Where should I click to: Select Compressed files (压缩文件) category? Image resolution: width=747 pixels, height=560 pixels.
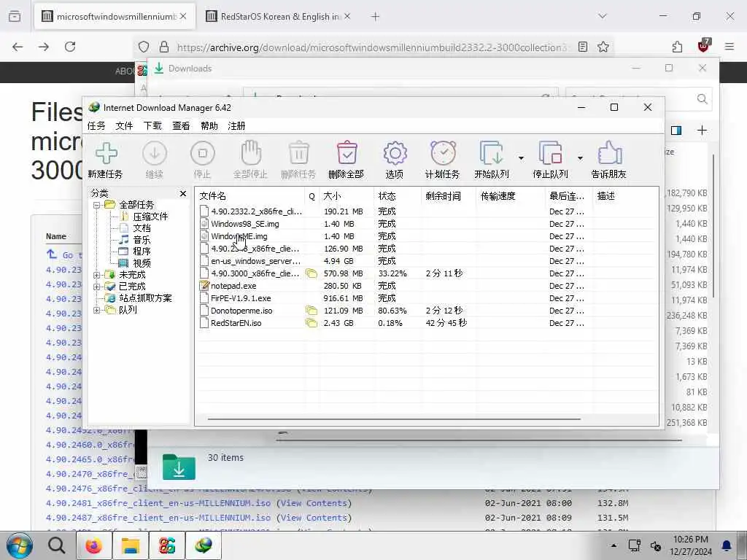150,217
